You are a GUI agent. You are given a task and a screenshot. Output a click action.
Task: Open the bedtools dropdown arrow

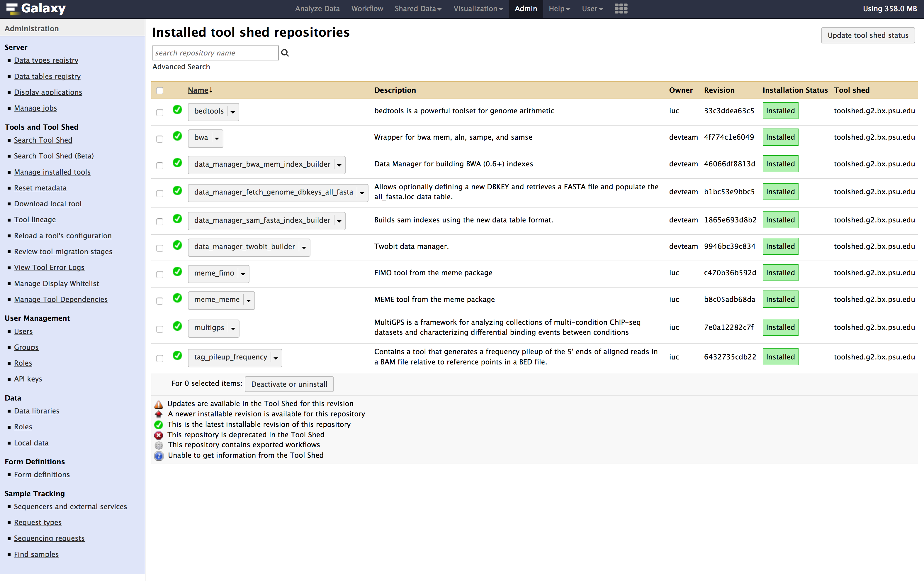tap(232, 112)
